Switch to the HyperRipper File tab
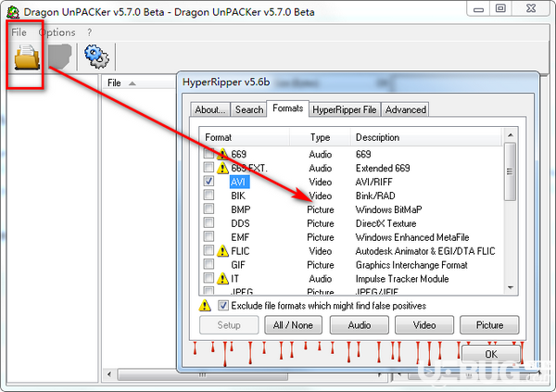 tap(345, 109)
